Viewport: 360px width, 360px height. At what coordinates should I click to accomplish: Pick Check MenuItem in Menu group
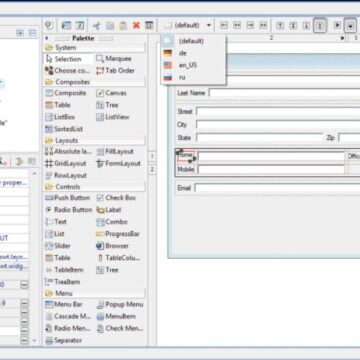[120, 328]
